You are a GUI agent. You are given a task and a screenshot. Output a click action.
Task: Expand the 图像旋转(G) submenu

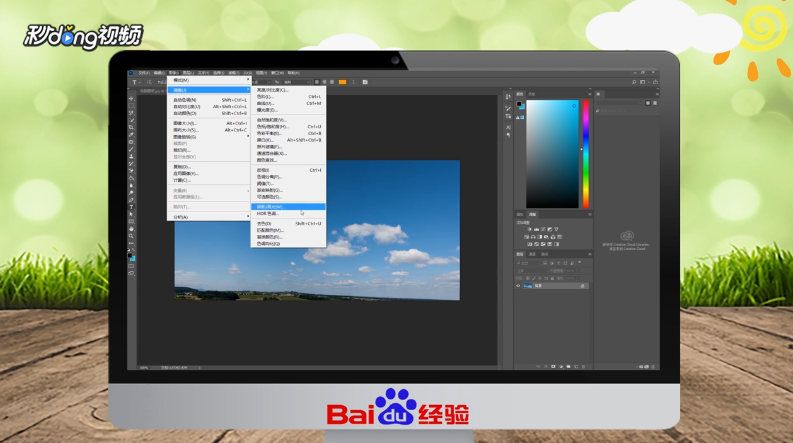tap(209, 137)
